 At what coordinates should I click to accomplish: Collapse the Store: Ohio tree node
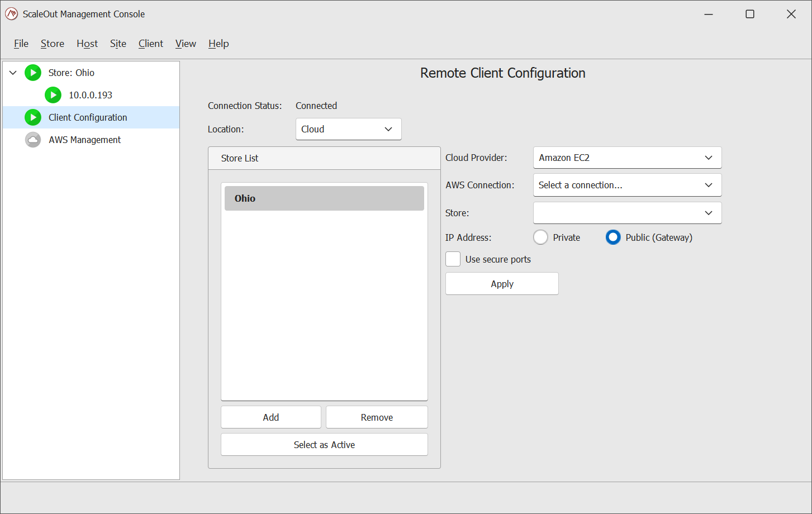(x=13, y=73)
